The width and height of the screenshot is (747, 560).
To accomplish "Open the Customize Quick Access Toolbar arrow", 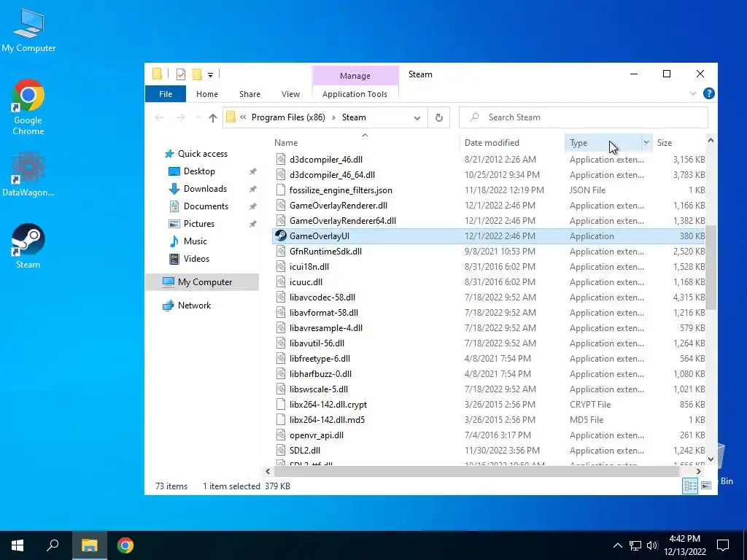I will [210, 75].
